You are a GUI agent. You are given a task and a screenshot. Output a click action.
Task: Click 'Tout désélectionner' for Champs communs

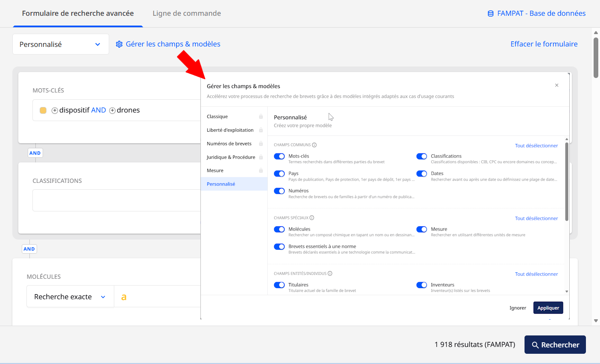pos(536,146)
